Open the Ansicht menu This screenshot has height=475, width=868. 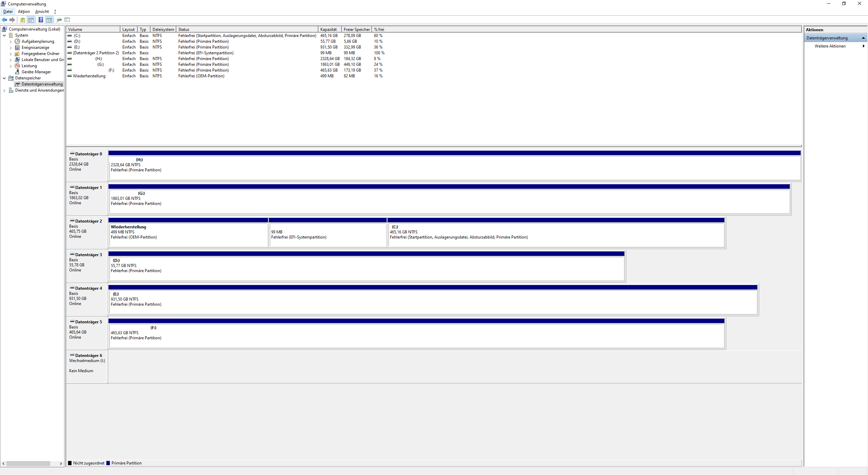(42, 12)
